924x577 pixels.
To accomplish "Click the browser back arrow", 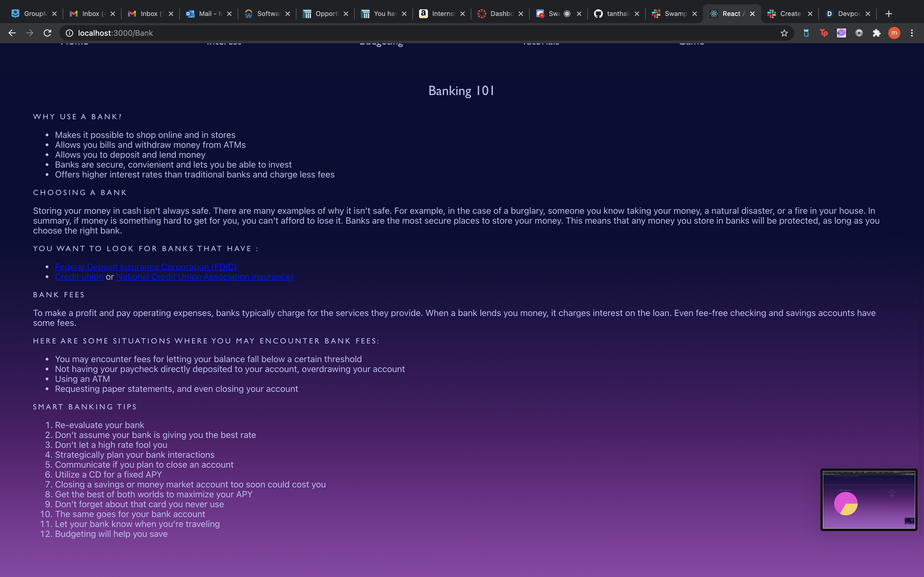I will [x=12, y=33].
